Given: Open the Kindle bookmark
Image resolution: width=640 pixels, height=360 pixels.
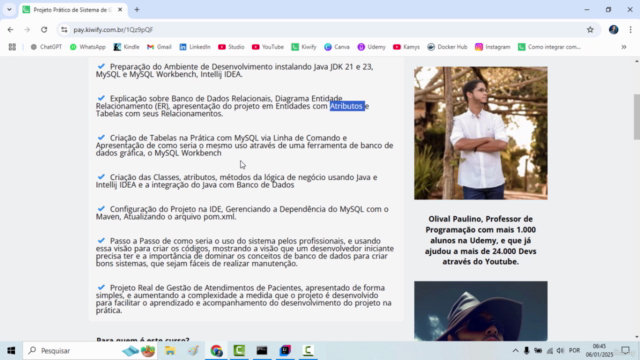Looking at the screenshot, I should click(127, 47).
